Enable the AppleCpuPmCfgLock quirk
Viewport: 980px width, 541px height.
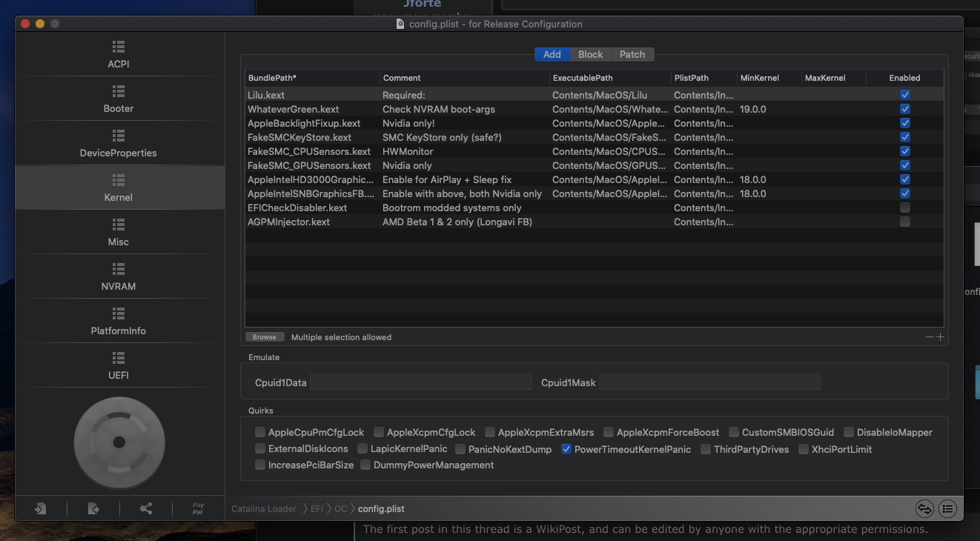[x=260, y=432]
